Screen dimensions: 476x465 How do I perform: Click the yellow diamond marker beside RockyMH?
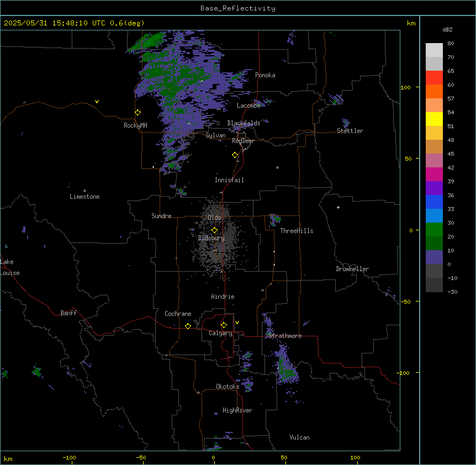(138, 113)
